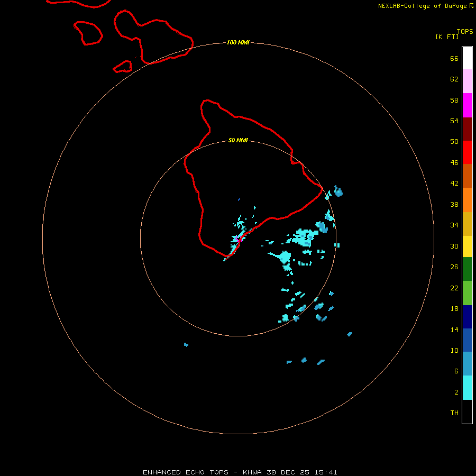Click the medium blue 18 kft swatch

pyautogui.click(x=467, y=340)
